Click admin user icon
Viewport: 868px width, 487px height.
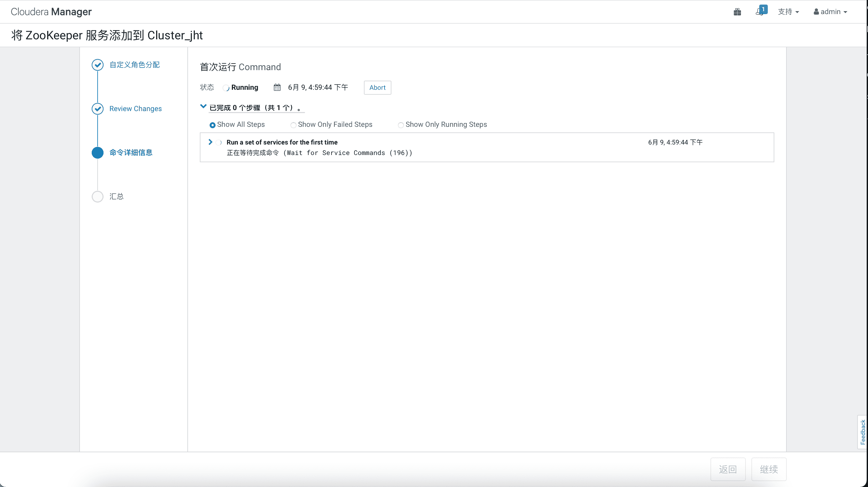[x=816, y=12]
